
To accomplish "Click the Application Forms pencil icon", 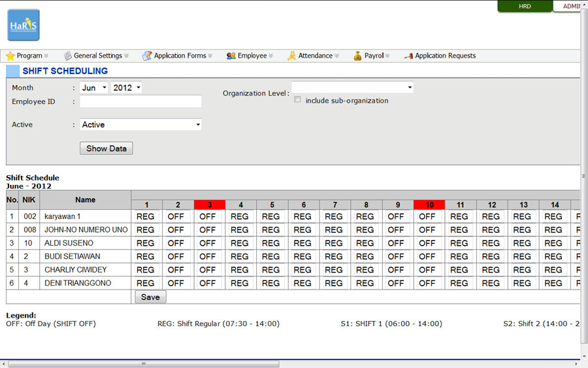I will 147,56.
